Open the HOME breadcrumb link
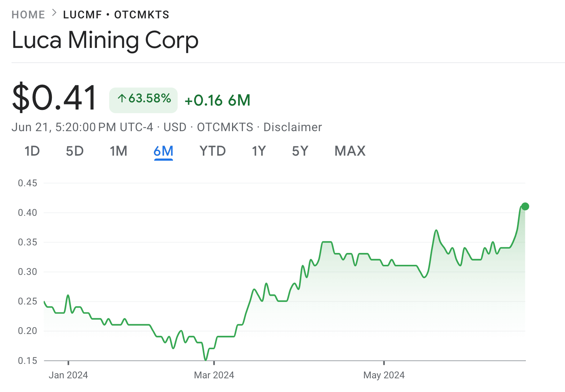Viewport: 565px width, 392px height. (x=28, y=15)
